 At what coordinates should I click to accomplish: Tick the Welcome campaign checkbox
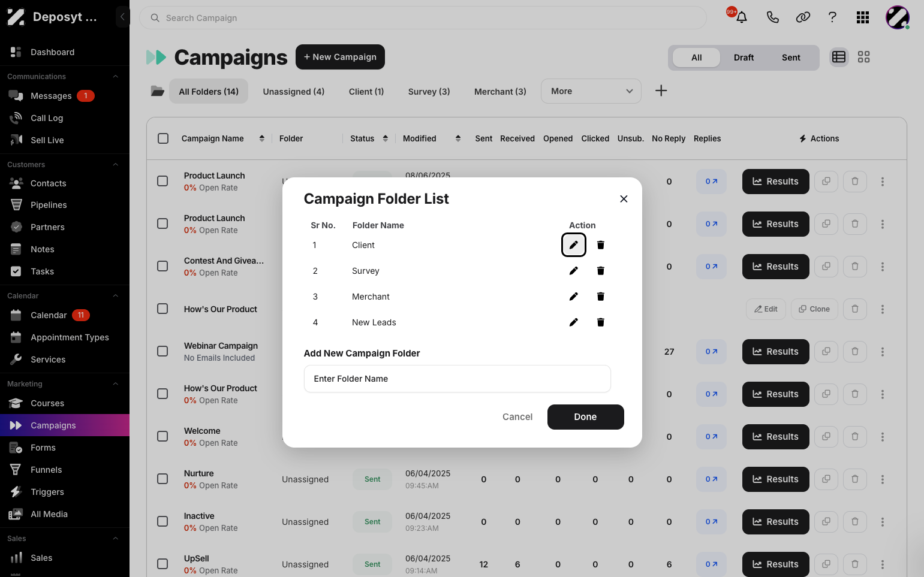pyautogui.click(x=162, y=436)
